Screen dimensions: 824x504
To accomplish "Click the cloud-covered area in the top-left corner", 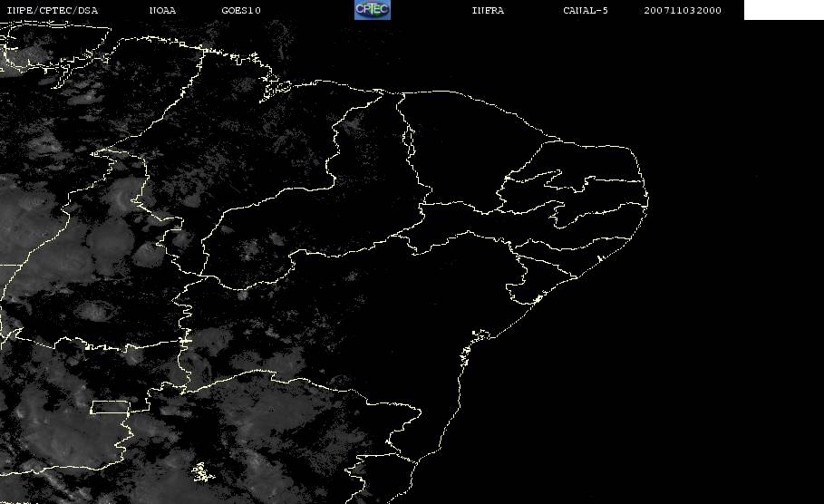I will [36, 54].
